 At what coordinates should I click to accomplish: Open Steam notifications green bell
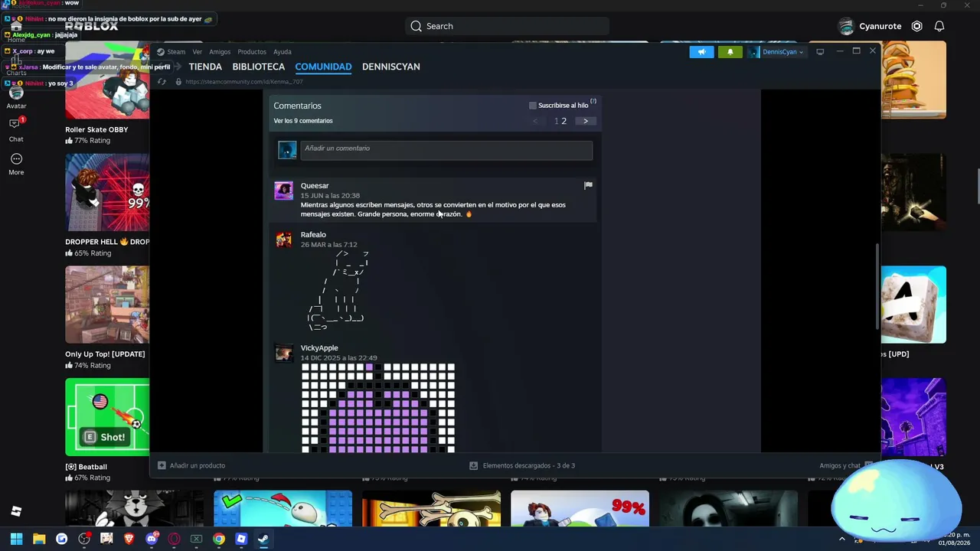pos(730,52)
